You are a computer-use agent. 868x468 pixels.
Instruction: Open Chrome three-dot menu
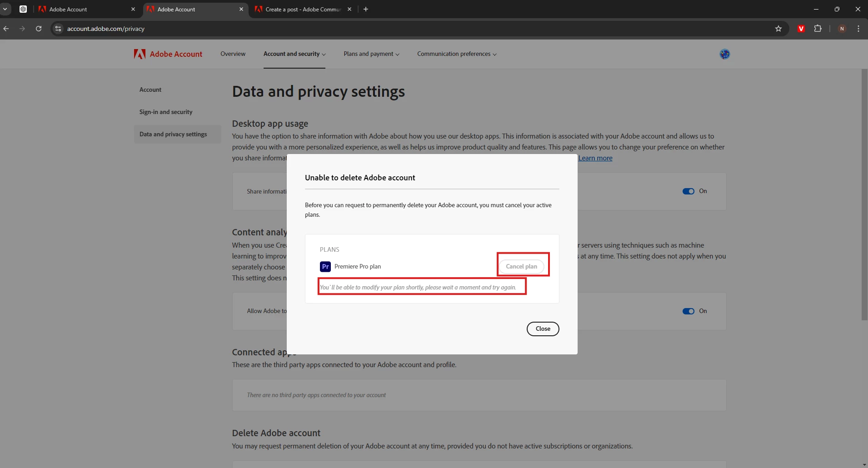(x=858, y=29)
